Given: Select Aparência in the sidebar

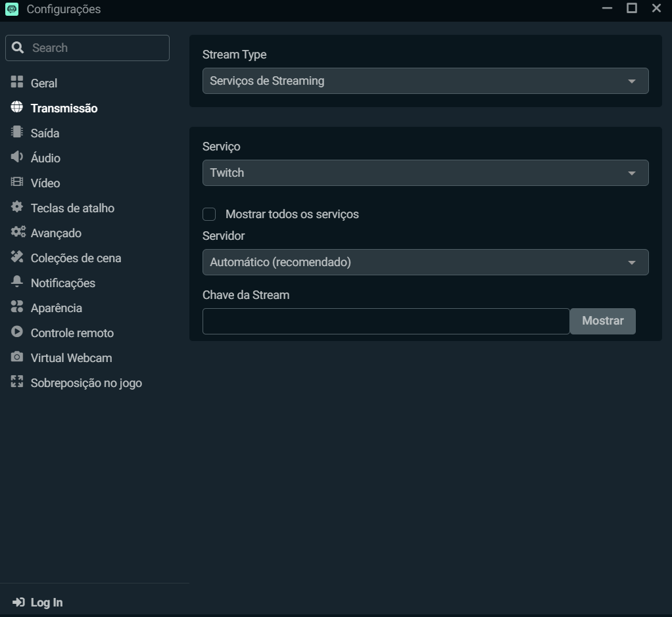Looking at the screenshot, I should (56, 308).
